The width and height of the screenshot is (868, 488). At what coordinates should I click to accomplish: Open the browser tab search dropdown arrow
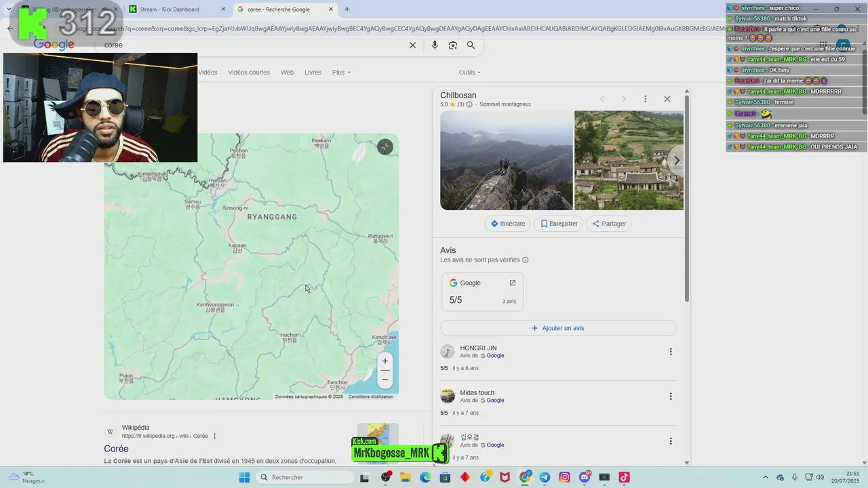9,9
